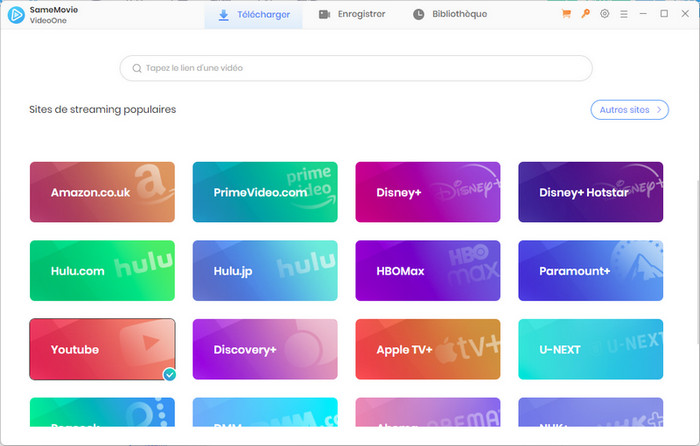Open the Bibliothèque tab
The height and width of the screenshot is (446, 700).
coord(450,14)
